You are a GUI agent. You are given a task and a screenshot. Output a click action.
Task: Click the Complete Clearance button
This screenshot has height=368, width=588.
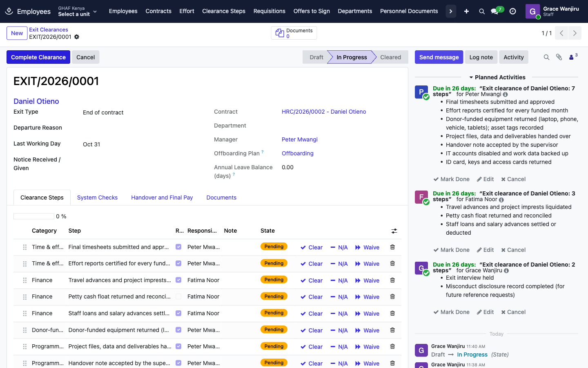(x=38, y=57)
